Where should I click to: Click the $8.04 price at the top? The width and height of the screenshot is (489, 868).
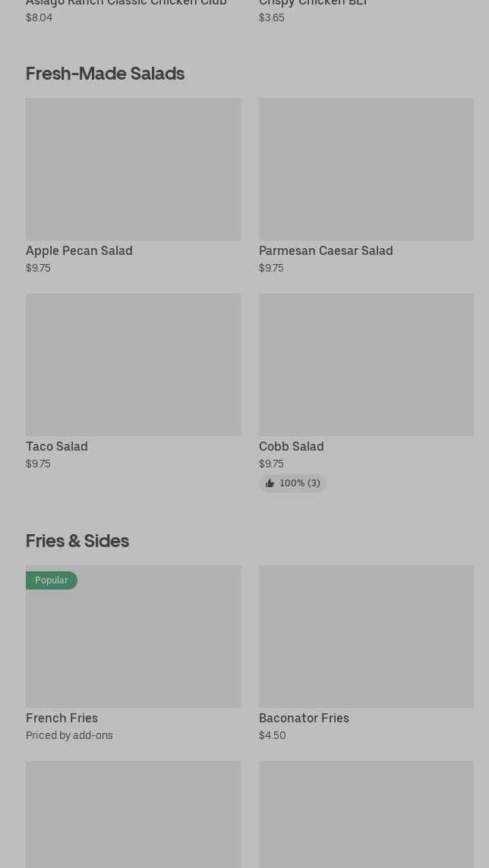(39, 17)
